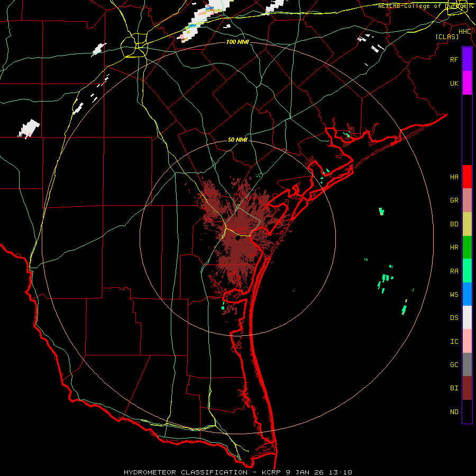The height and width of the screenshot is (476, 476).
Task: Click the "BI" legend label
Action: pyautogui.click(x=454, y=388)
